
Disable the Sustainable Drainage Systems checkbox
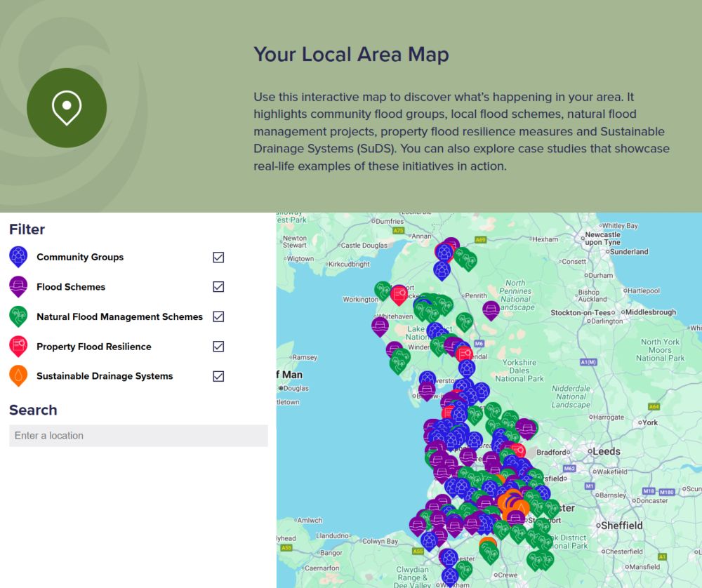[218, 376]
